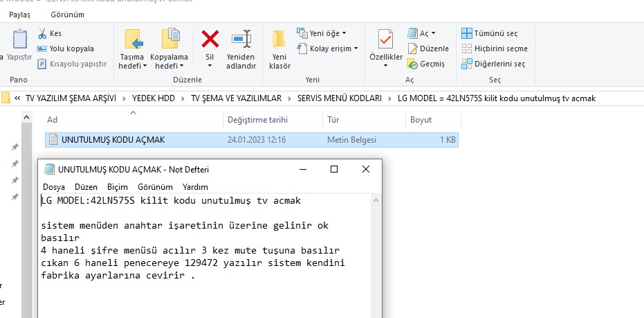Image resolution: width=644 pixels, height=318 pixels.
Task: Click Hiçbirini seçme icon
Action: [466, 48]
